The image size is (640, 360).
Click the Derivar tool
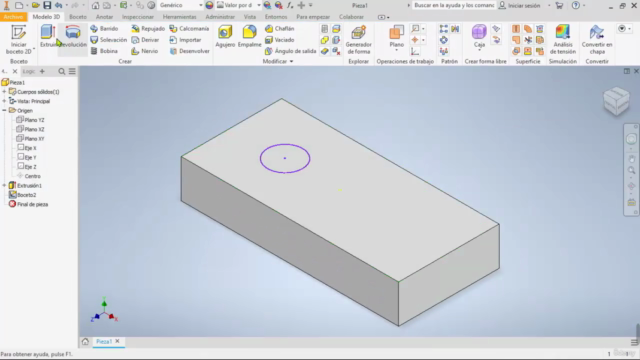145,40
